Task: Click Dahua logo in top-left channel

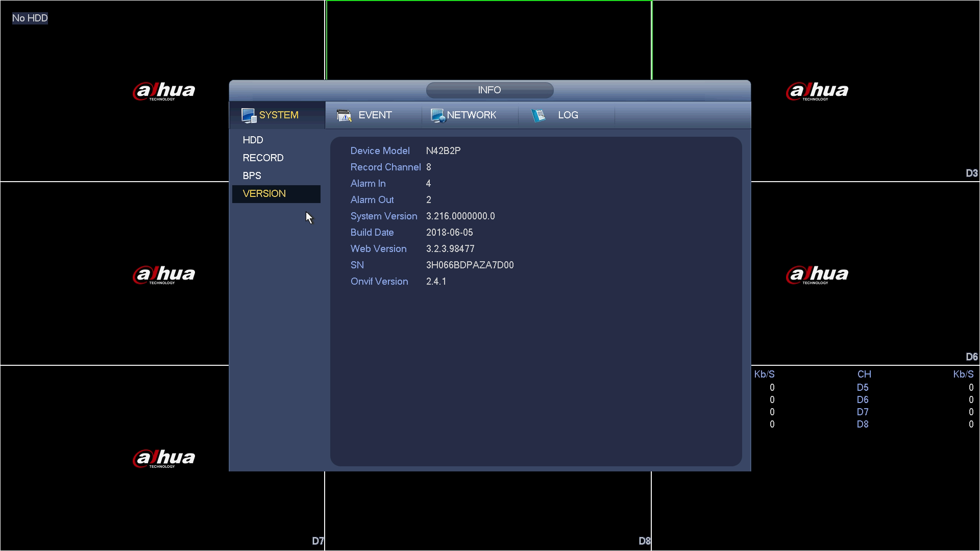Action: (x=164, y=91)
